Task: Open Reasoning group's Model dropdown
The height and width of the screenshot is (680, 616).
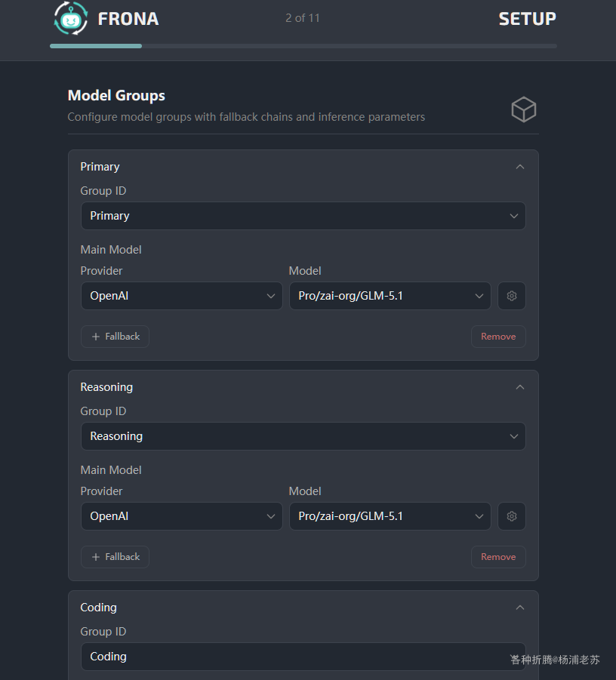Action: coord(390,516)
